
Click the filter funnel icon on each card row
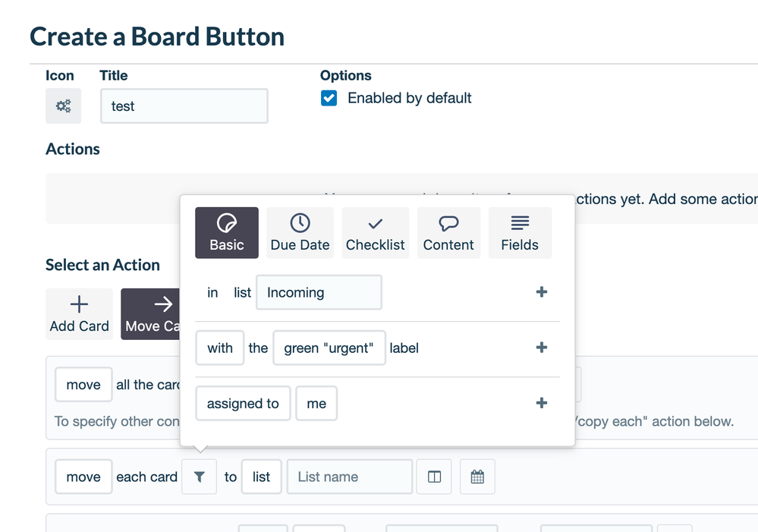[x=199, y=477]
